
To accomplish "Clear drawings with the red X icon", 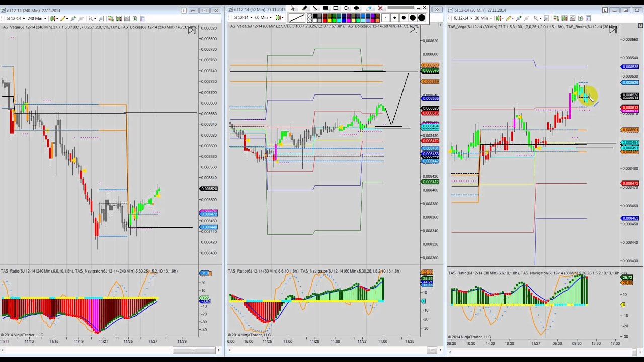I will [380, 8].
